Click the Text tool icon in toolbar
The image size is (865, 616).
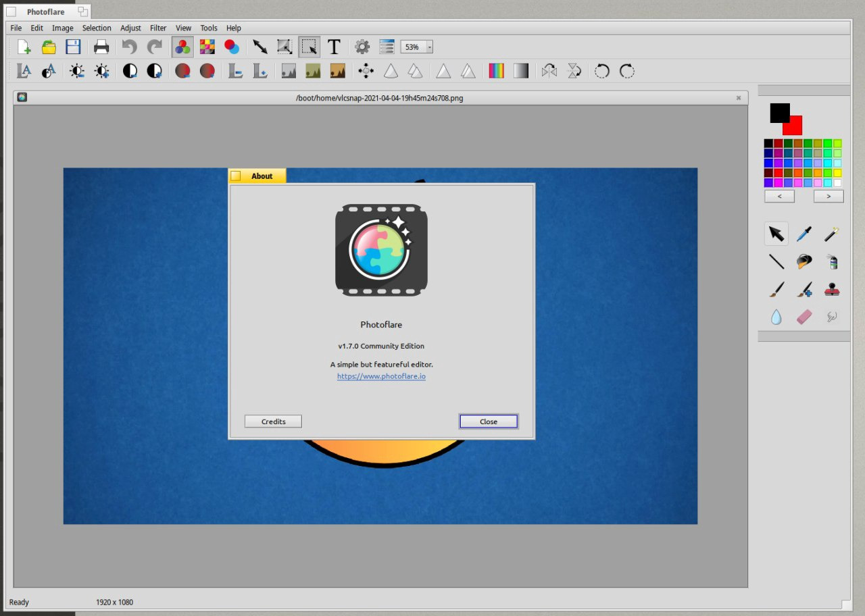coord(334,47)
